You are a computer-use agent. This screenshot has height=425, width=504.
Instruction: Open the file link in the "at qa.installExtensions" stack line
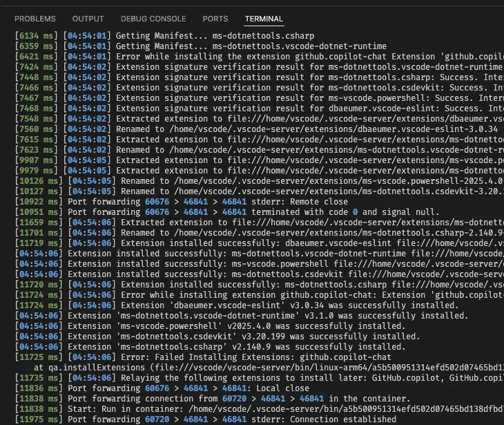330,368
